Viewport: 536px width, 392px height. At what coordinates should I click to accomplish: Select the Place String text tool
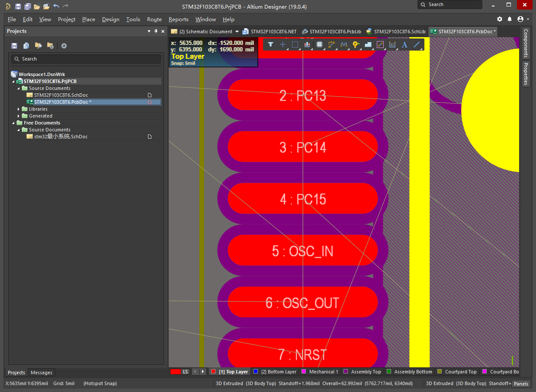[405, 45]
